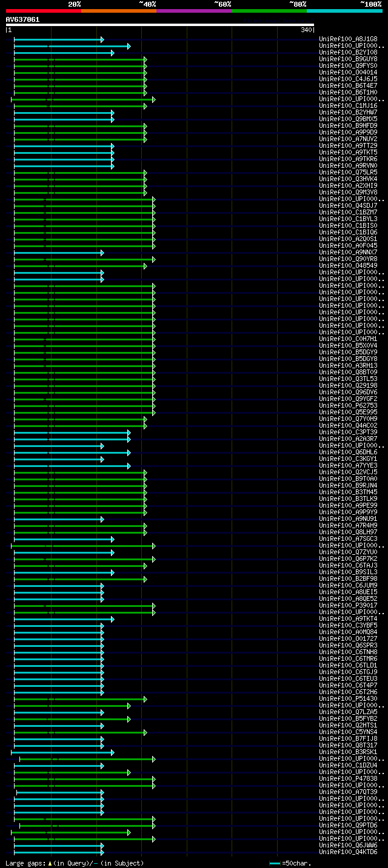Click label UniRef100_B9HFD9
This screenshot has height=868, width=388.
[x=348, y=126]
